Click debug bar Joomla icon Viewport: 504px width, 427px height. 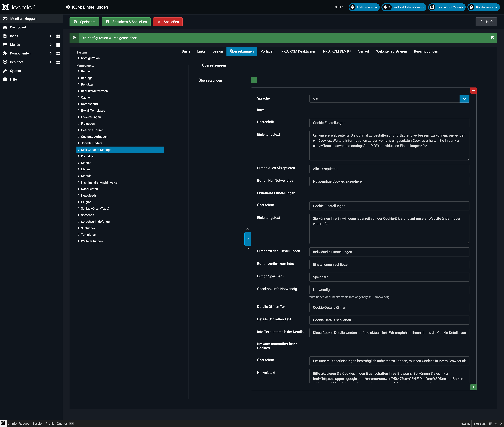(3, 423)
